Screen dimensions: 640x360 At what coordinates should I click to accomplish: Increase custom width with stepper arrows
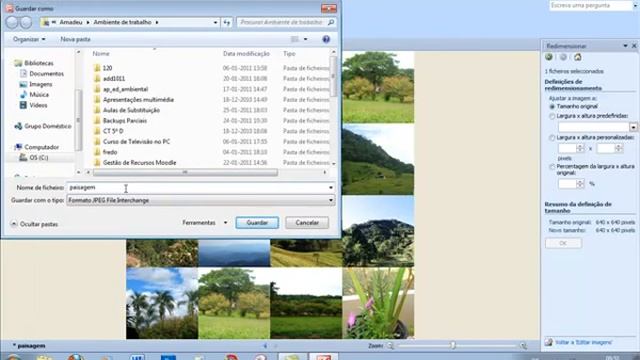[580, 149]
